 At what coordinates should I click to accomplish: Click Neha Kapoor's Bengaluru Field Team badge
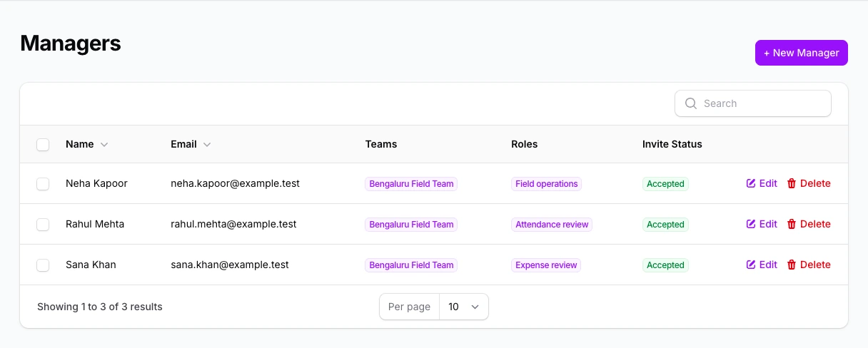[411, 184]
